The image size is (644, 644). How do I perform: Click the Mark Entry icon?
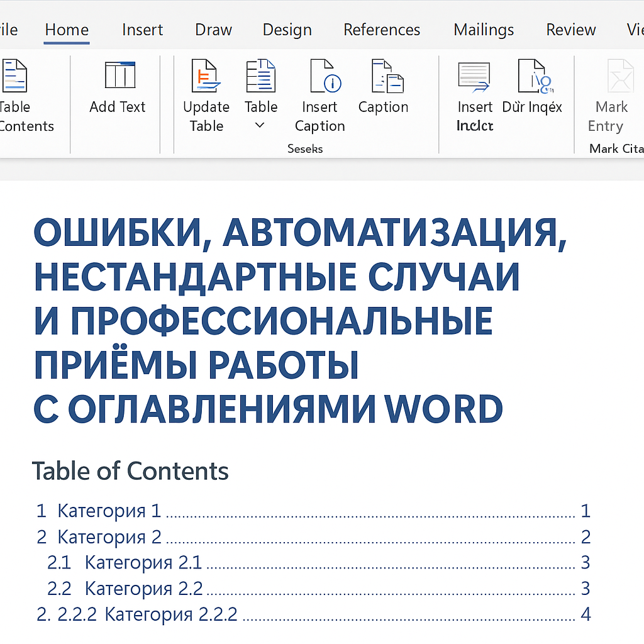point(621,75)
